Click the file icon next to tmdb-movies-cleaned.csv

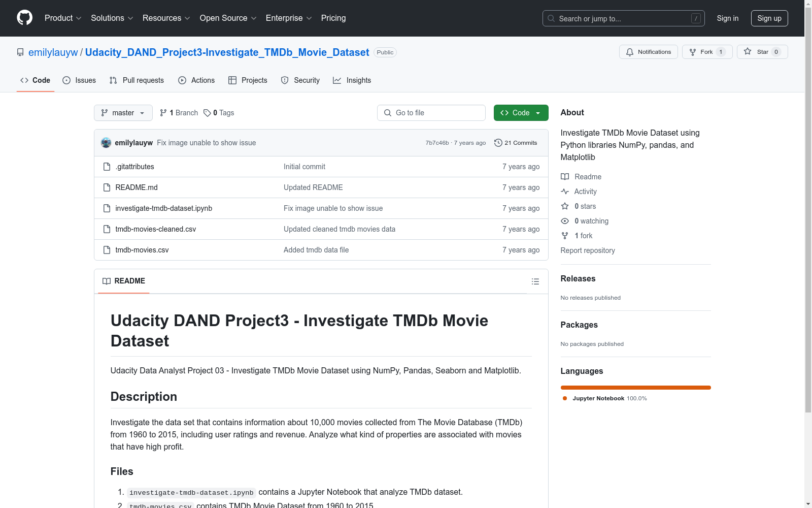click(x=107, y=229)
